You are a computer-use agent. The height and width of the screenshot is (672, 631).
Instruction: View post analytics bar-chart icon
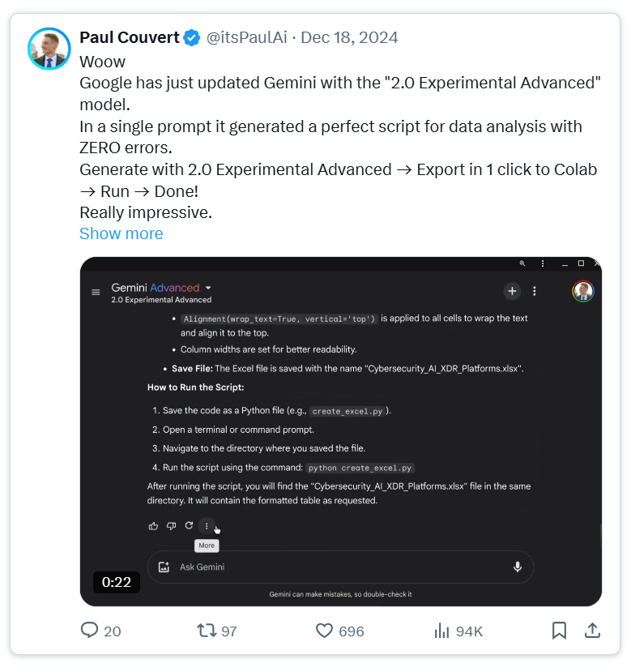click(x=441, y=631)
